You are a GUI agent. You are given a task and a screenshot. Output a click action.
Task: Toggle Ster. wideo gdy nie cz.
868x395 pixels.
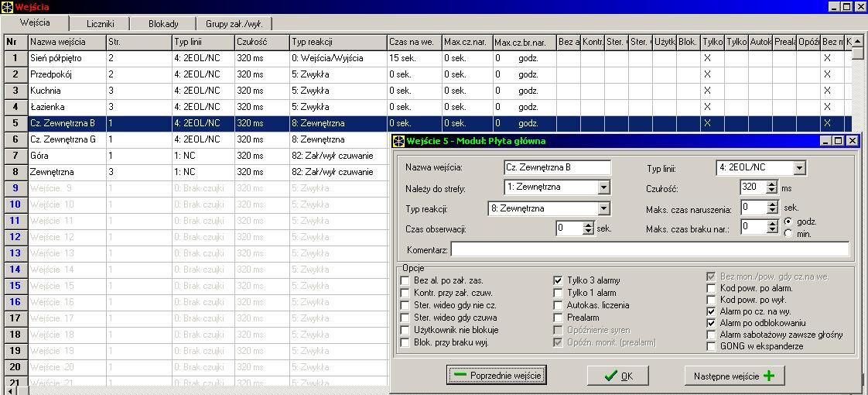405,305
